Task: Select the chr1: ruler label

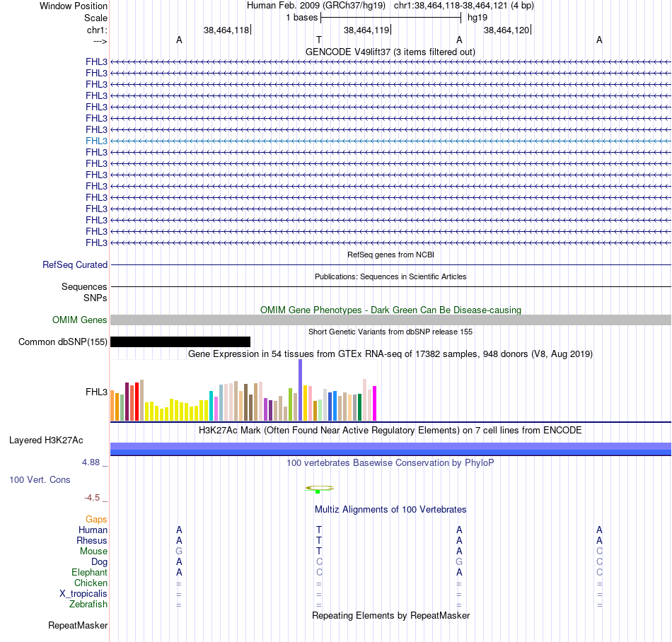Action: pyautogui.click(x=97, y=30)
